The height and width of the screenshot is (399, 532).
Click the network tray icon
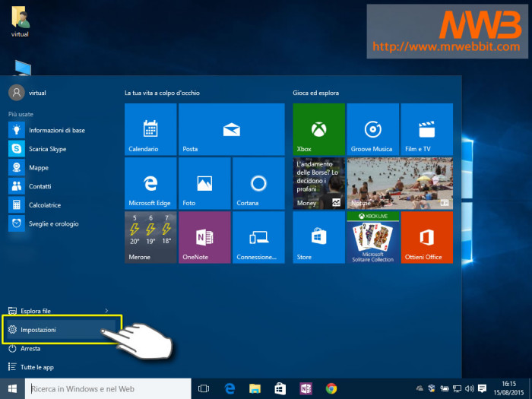tap(457, 388)
